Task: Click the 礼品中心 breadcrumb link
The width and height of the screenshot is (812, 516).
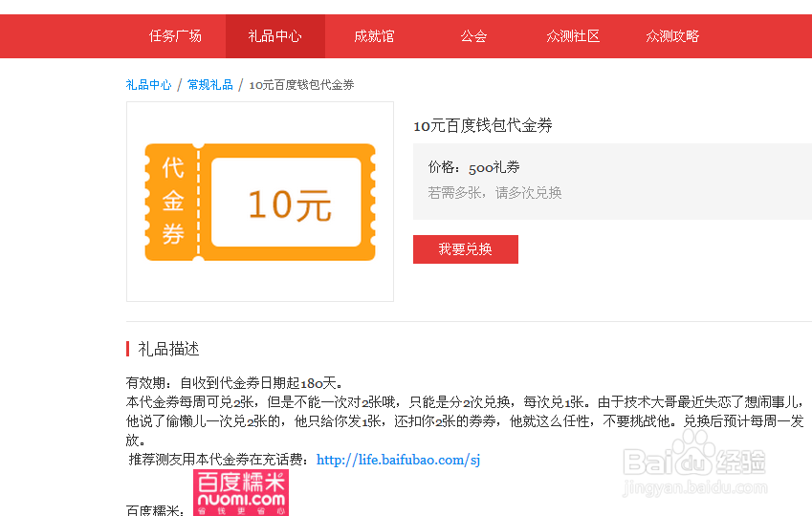Action: [148, 85]
